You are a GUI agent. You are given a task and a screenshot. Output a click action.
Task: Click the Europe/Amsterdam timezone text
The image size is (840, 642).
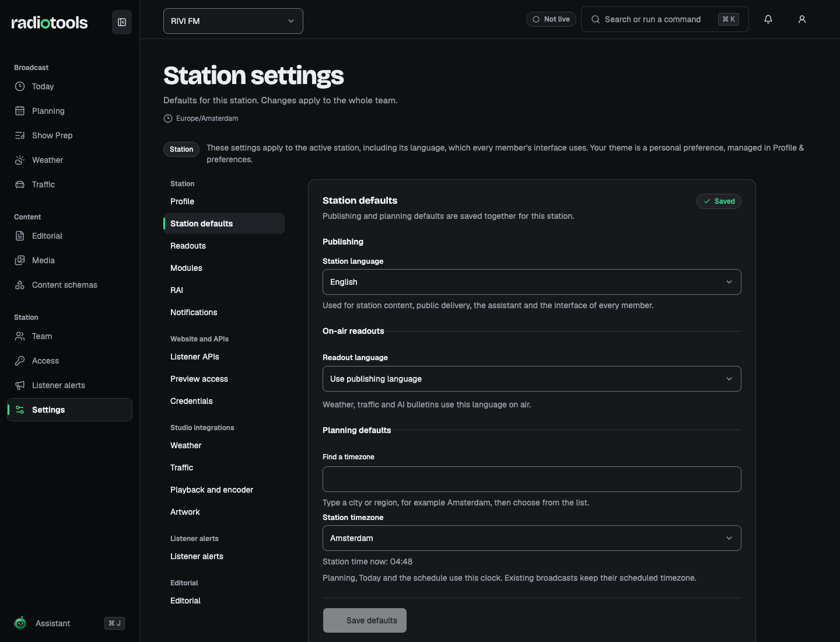click(207, 118)
